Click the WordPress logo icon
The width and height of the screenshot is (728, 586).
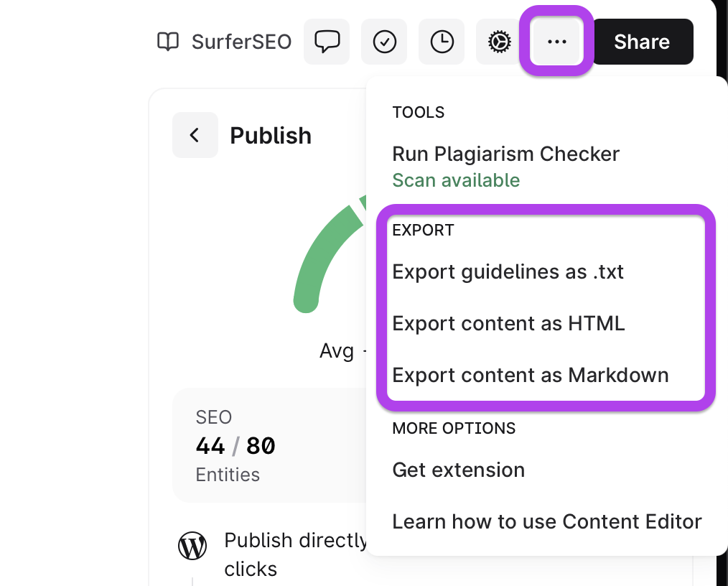tap(192, 547)
